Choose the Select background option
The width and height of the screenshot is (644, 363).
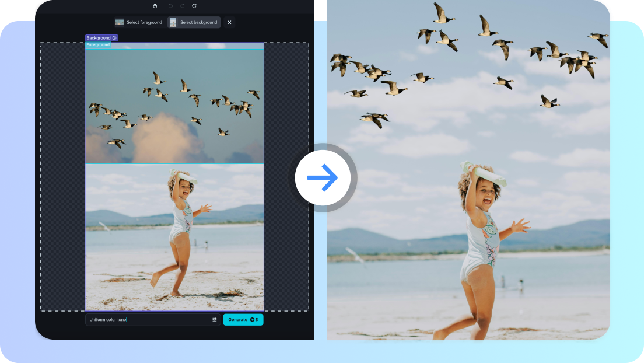(194, 22)
